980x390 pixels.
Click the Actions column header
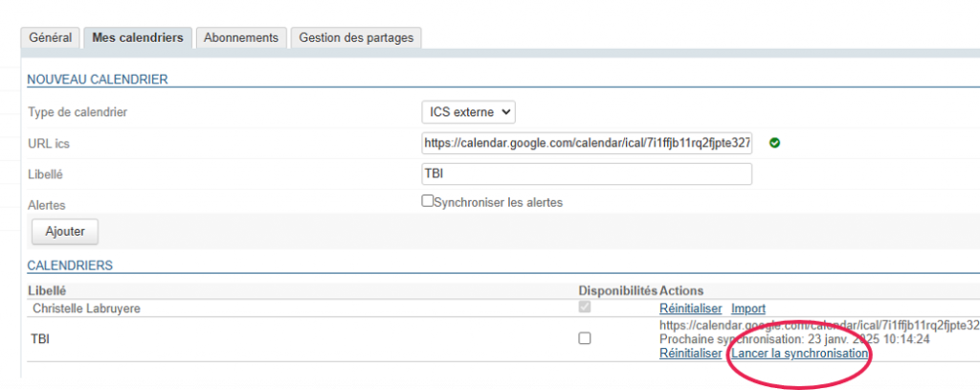[681, 290]
